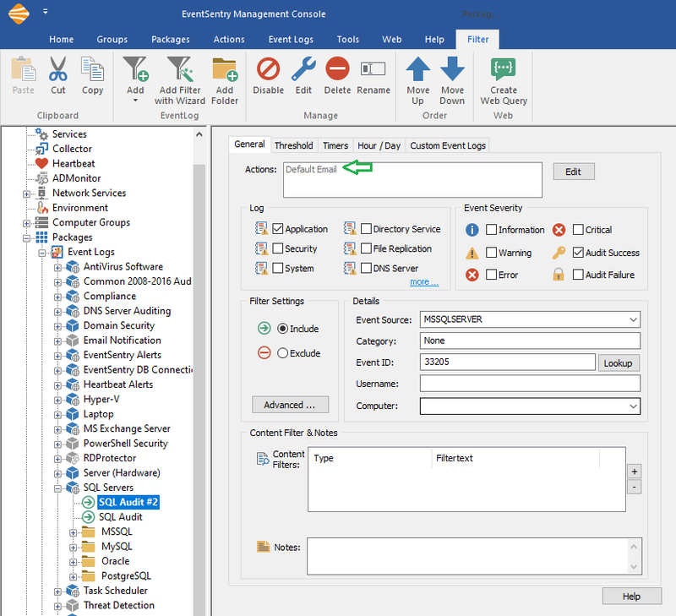This screenshot has height=616, width=676.
Task: Click the Create Web Query icon
Action: click(503, 69)
